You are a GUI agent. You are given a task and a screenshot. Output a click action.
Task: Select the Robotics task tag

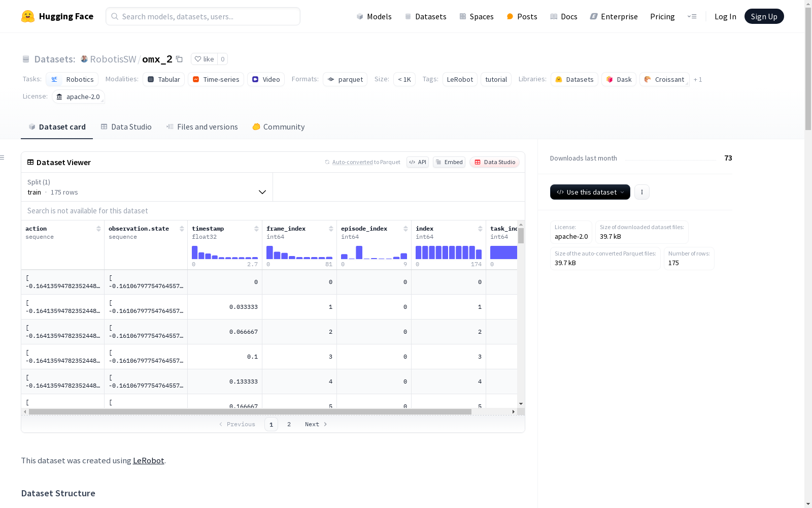[x=72, y=79]
